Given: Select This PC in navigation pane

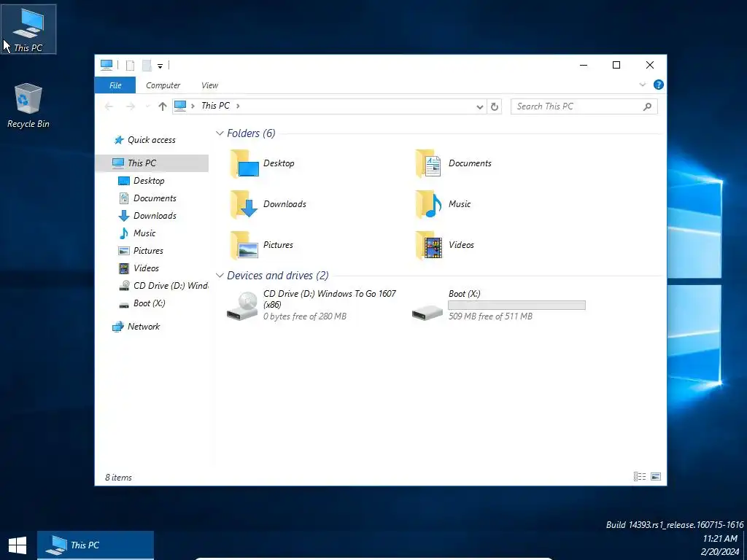Looking at the screenshot, I should pos(152,163).
